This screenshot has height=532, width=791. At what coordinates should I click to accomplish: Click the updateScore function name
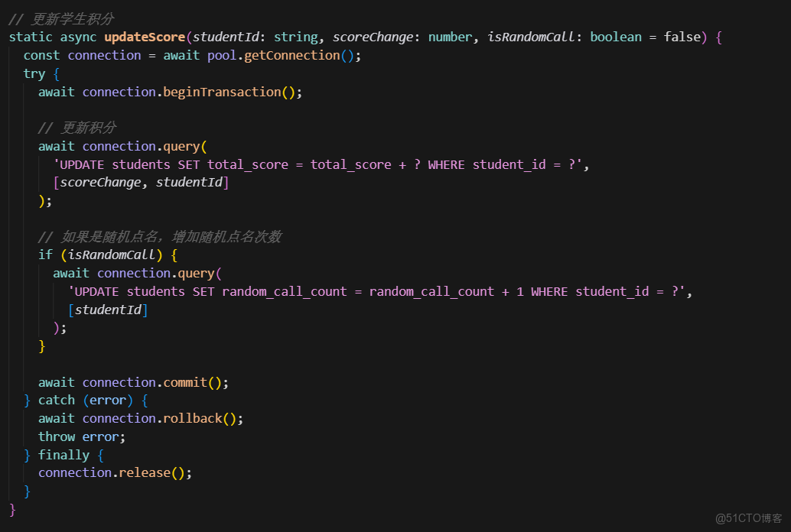145,37
